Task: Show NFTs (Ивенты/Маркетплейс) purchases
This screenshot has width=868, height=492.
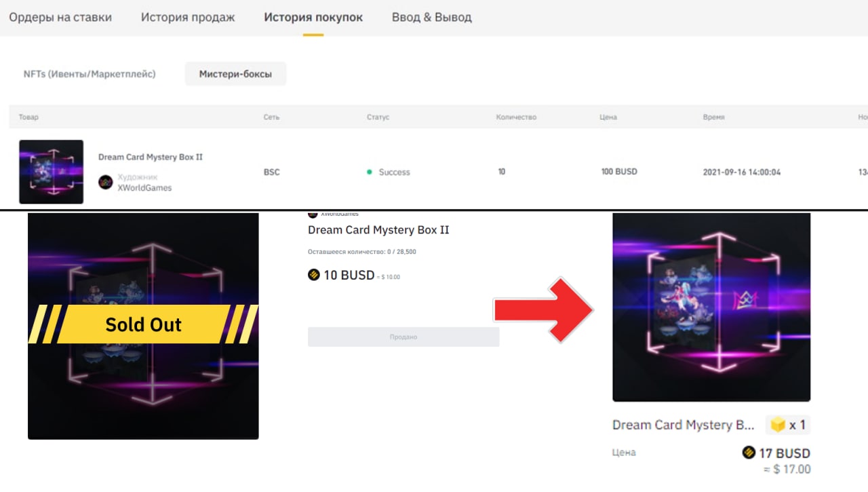Action: (90, 74)
